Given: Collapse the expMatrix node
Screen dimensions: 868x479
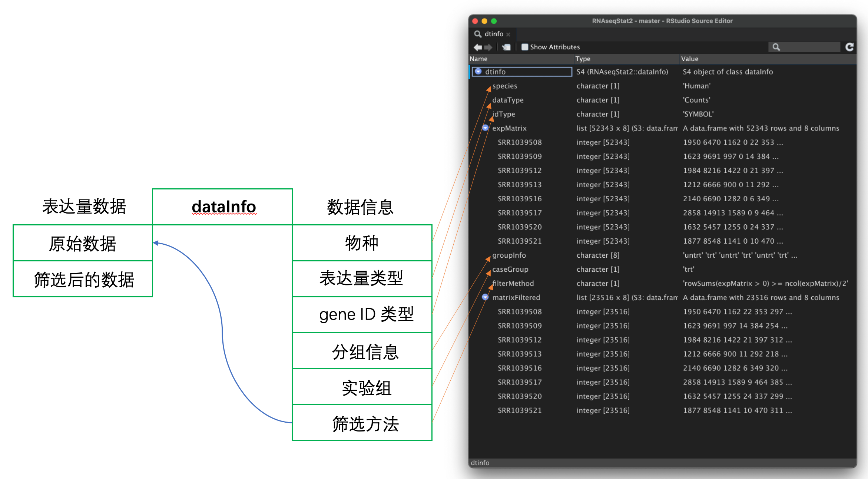Looking at the screenshot, I should tap(485, 128).
